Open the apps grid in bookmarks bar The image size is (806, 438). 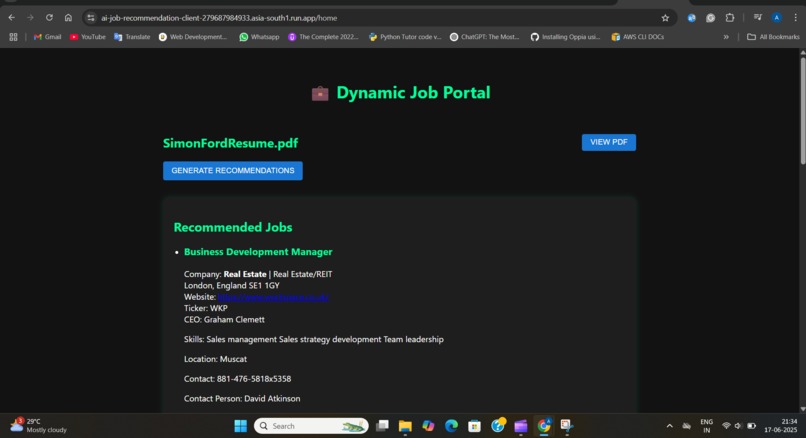[13, 37]
